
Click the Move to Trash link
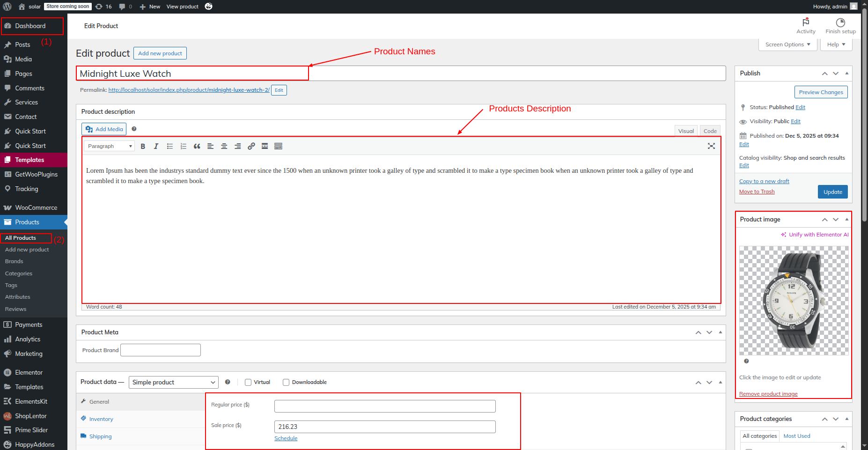(x=757, y=192)
